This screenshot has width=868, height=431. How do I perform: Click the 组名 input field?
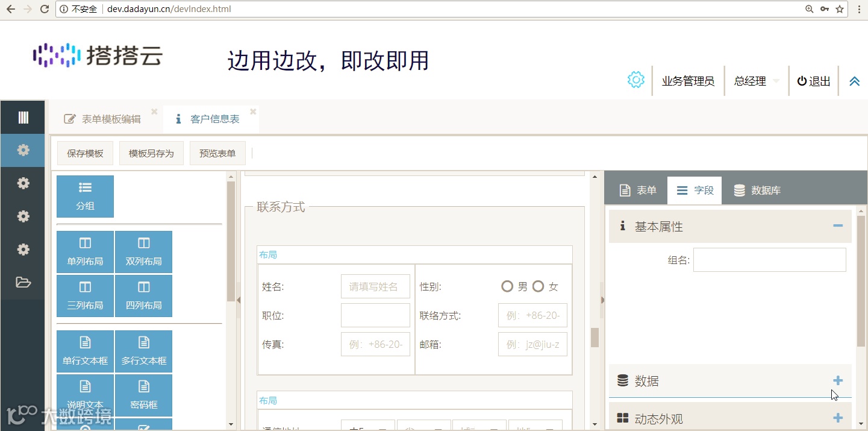[769, 260]
